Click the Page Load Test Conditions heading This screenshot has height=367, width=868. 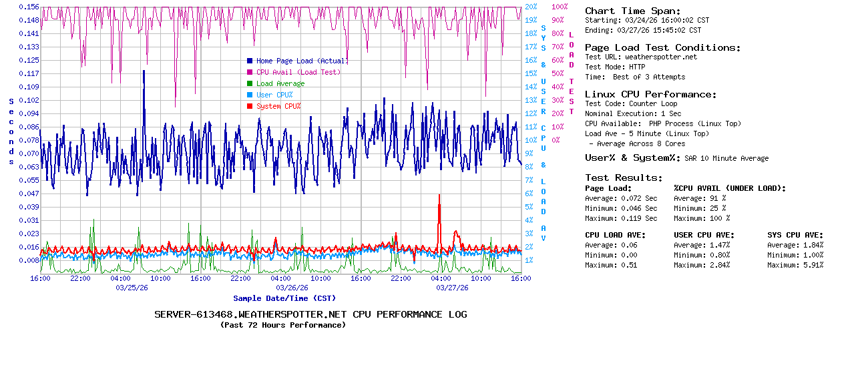(x=662, y=47)
